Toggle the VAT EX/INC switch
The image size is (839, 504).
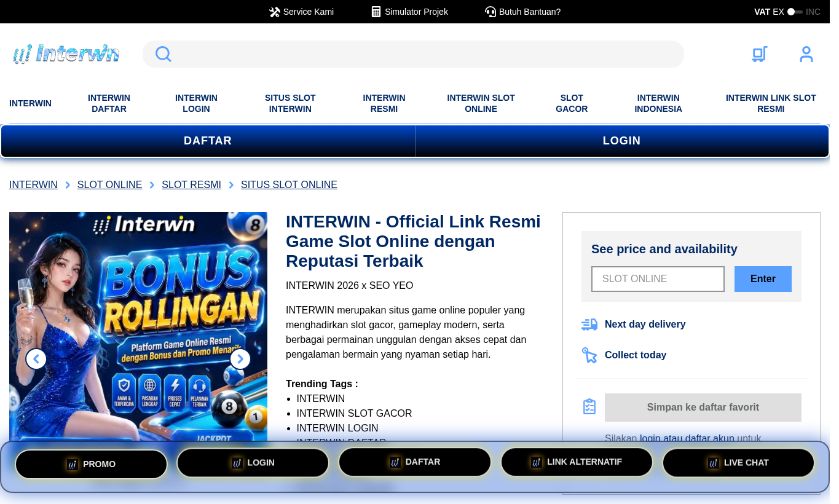(795, 12)
